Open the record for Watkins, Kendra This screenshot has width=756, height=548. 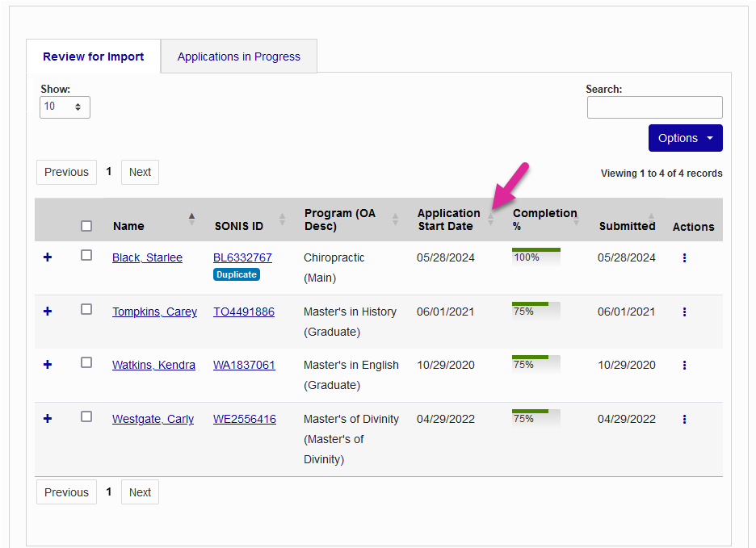pos(153,365)
